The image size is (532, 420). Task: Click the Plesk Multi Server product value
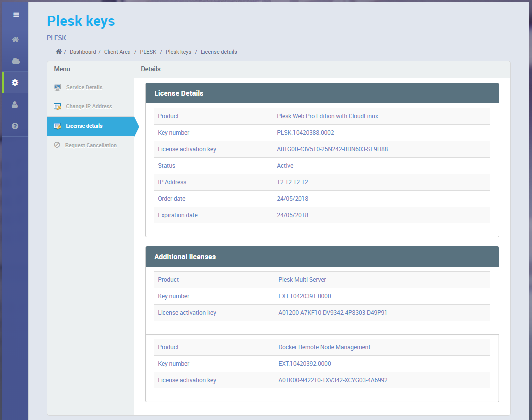[x=302, y=280]
